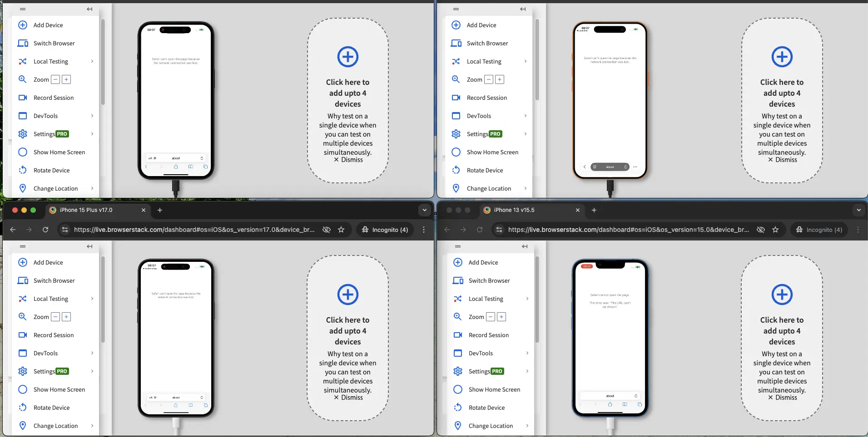The width and height of the screenshot is (868, 437).
Task: Click the big plus circle beside the blue iPhone 13
Action: [782, 295]
